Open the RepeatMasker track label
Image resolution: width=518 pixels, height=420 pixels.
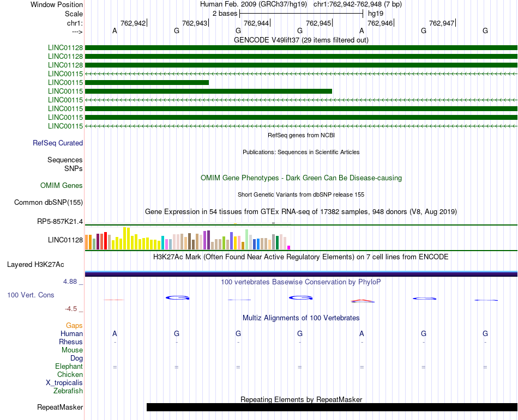pyautogui.click(x=60, y=407)
